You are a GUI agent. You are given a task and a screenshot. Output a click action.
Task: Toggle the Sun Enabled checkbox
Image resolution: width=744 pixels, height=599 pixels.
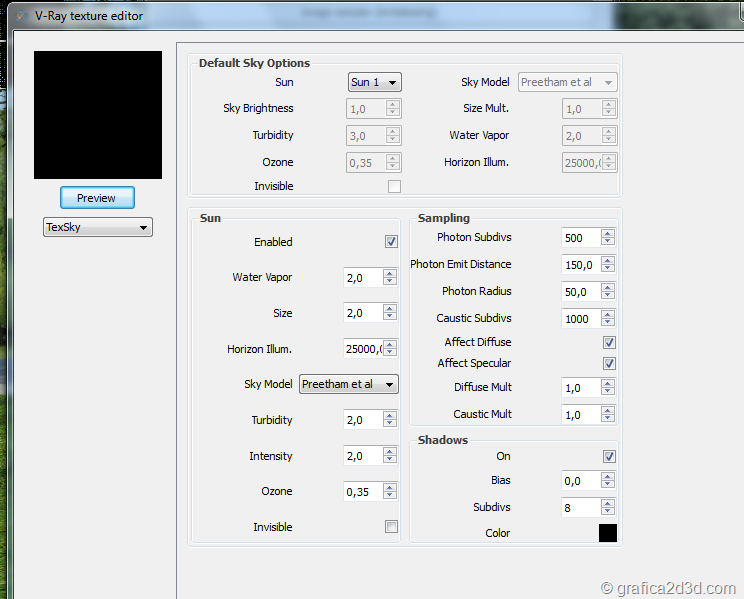coord(391,242)
